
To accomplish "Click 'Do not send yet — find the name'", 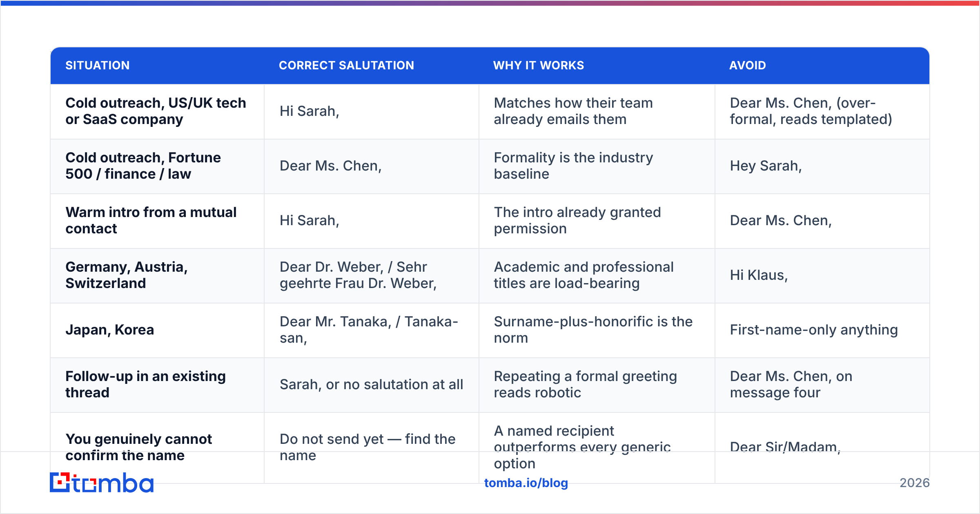I will point(367,447).
